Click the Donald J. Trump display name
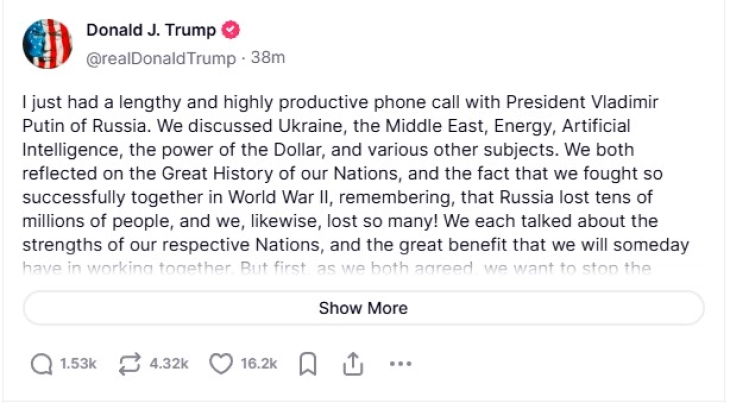 (x=151, y=31)
